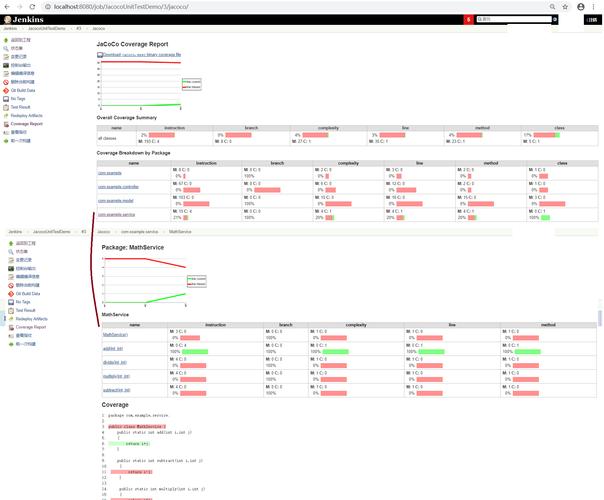Click the green up-arrow icon in the top sidebar
The width and height of the screenshot is (604, 500).
tap(6, 40)
